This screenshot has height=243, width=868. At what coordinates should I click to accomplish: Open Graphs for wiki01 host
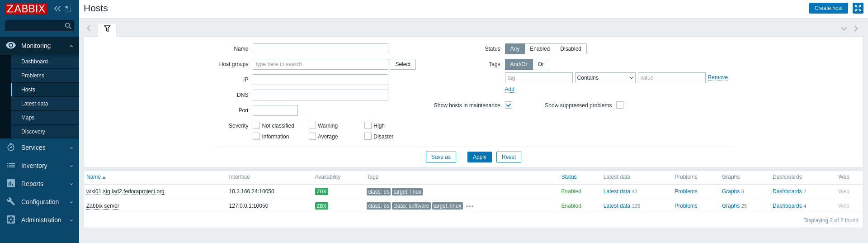[x=731, y=191]
